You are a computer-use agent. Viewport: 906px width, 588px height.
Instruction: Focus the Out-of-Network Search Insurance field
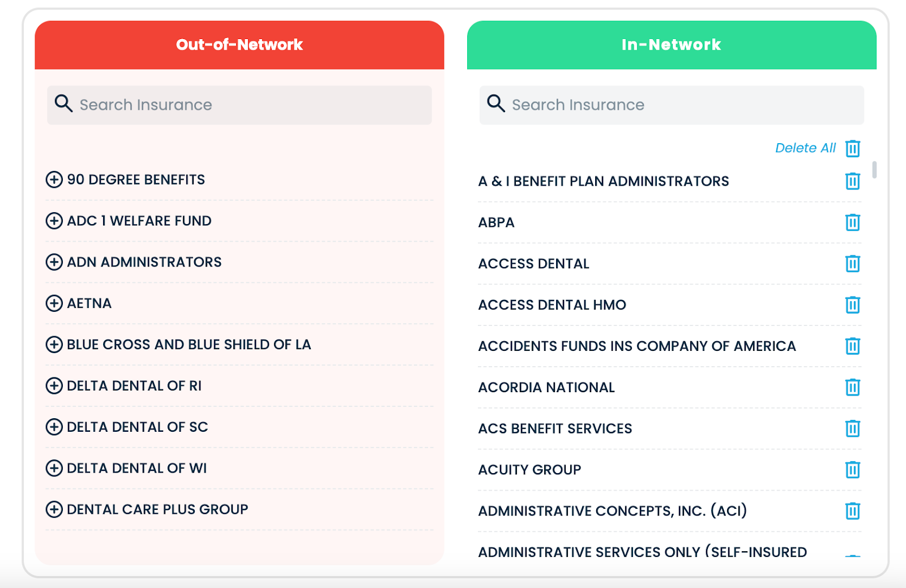pyautogui.click(x=249, y=105)
